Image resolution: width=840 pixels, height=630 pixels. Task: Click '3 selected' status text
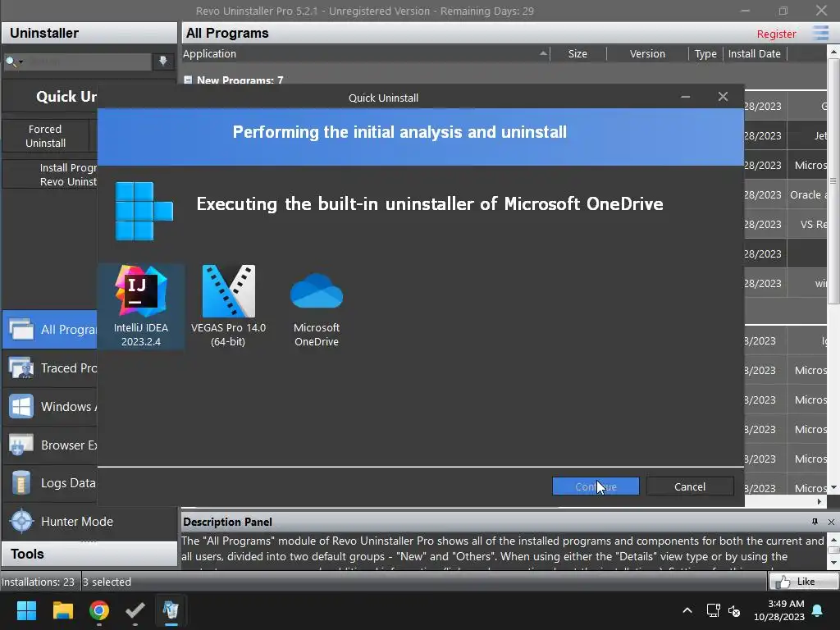coord(107,582)
